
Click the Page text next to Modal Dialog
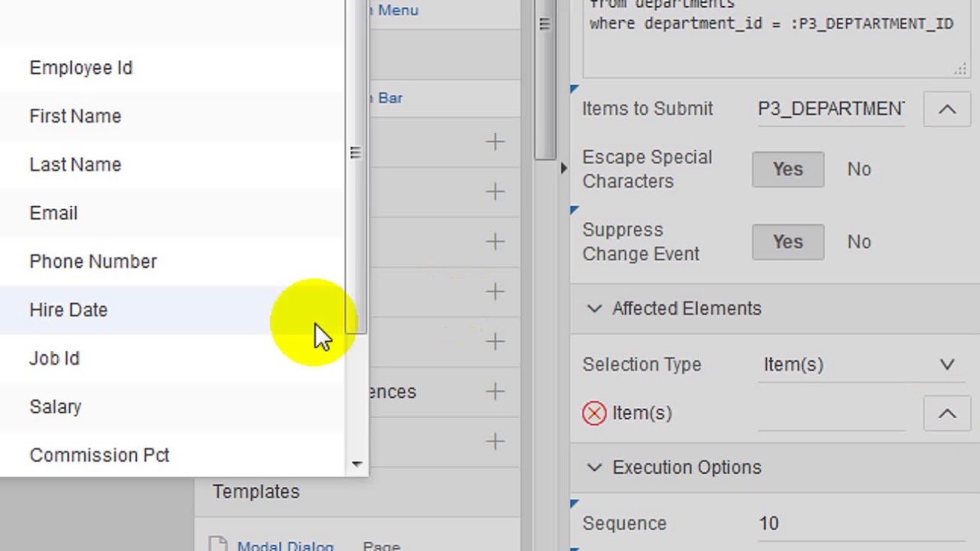pyautogui.click(x=381, y=546)
